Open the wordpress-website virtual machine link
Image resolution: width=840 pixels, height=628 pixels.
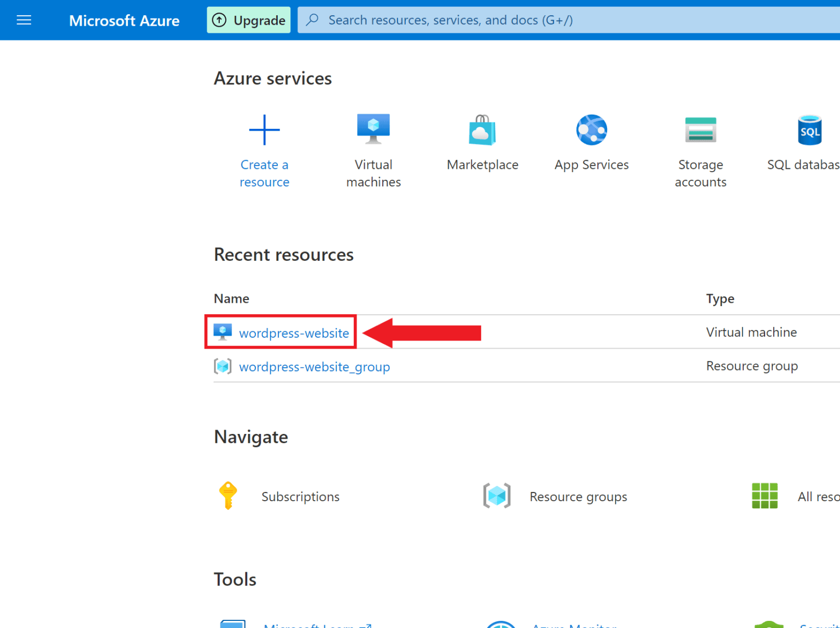[x=294, y=333]
